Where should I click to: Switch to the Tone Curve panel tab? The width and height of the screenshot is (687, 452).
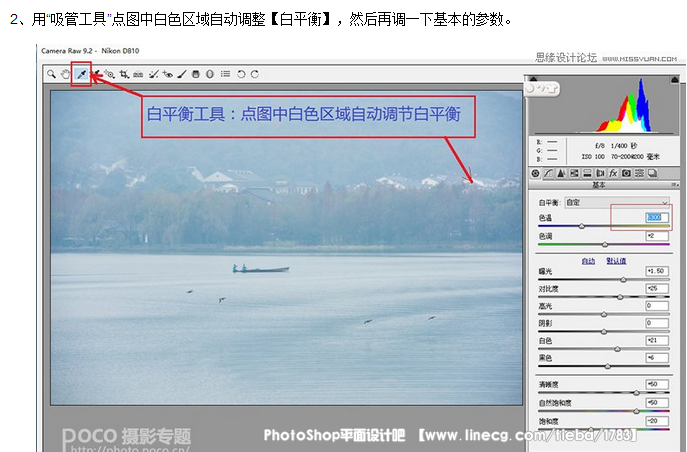(548, 173)
